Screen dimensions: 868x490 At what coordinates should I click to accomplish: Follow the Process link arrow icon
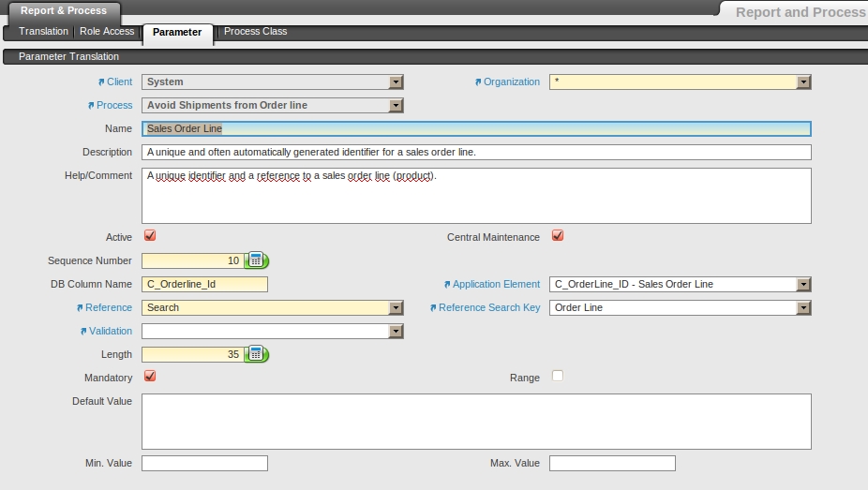91,106
